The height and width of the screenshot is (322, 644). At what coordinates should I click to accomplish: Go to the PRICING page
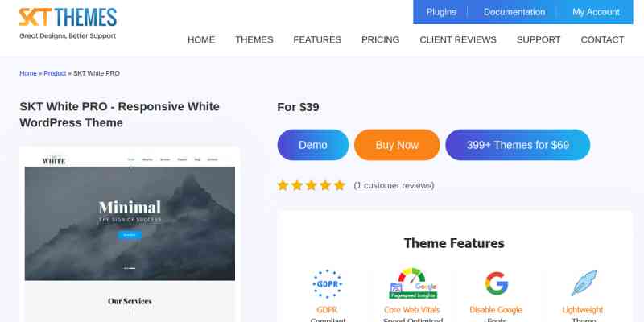(x=380, y=39)
